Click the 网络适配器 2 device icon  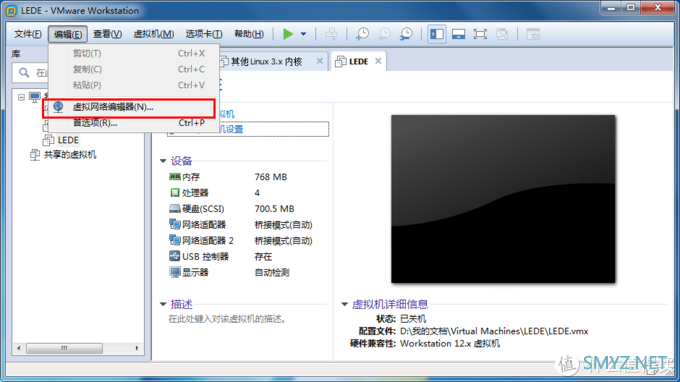tap(174, 240)
